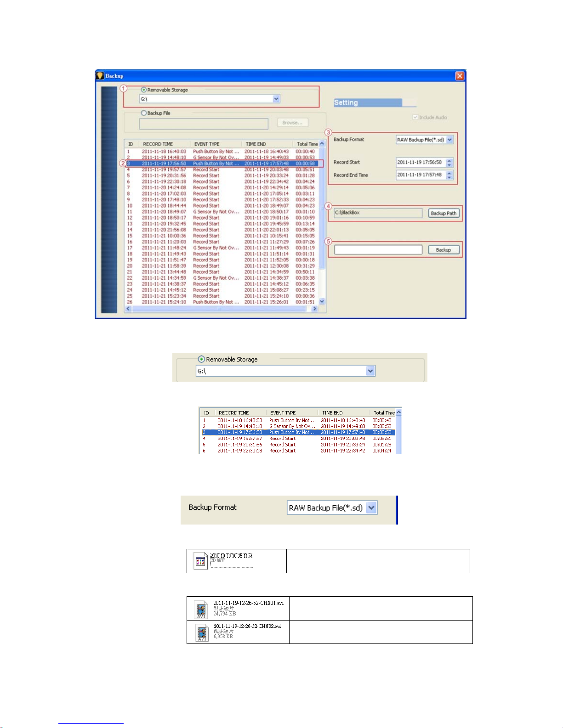
Task: Select record 23 starting 2011-11-21 14:38:37
Action: click(222, 284)
